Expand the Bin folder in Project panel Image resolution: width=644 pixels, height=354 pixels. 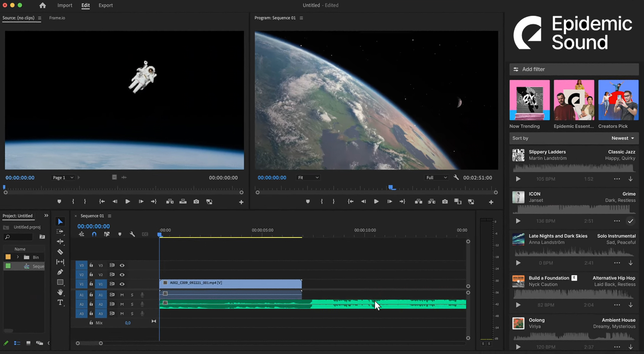point(18,257)
